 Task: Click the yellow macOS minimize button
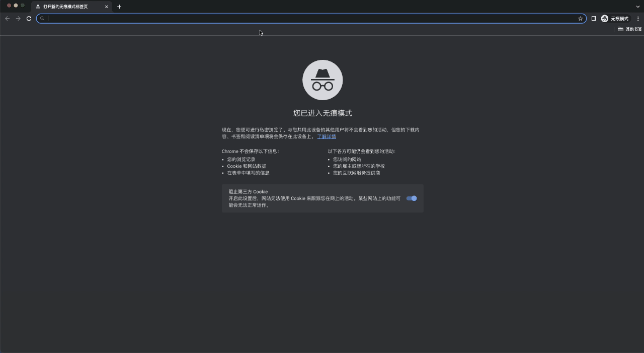click(15, 5)
